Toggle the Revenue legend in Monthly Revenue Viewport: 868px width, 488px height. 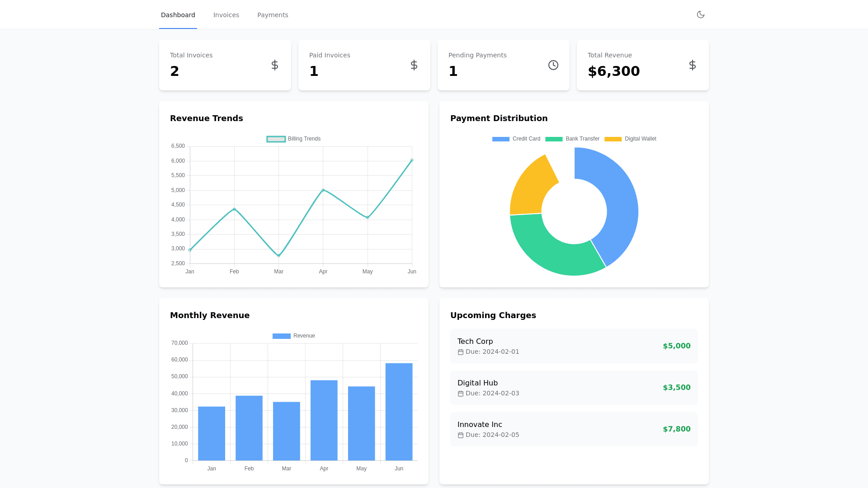coord(294,336)
